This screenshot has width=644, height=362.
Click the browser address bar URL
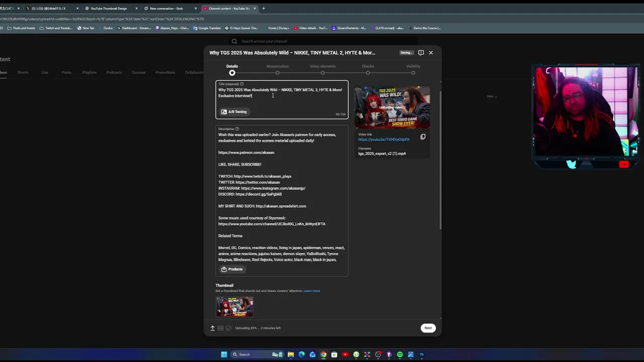click(102, 19)
